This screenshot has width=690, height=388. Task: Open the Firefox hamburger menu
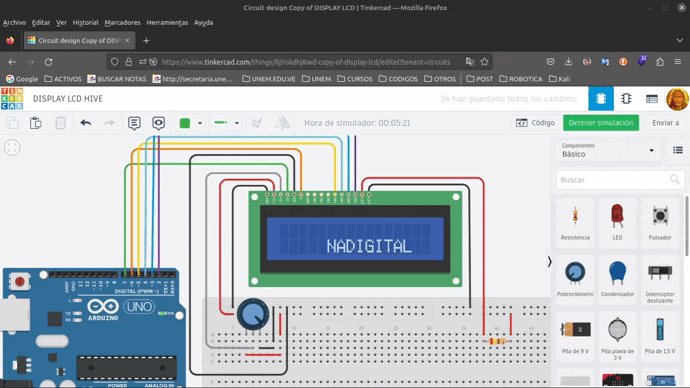(x=678, y=62)
